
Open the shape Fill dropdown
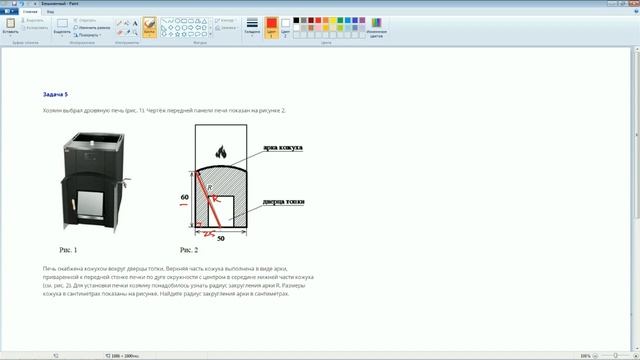coord(226,28)
